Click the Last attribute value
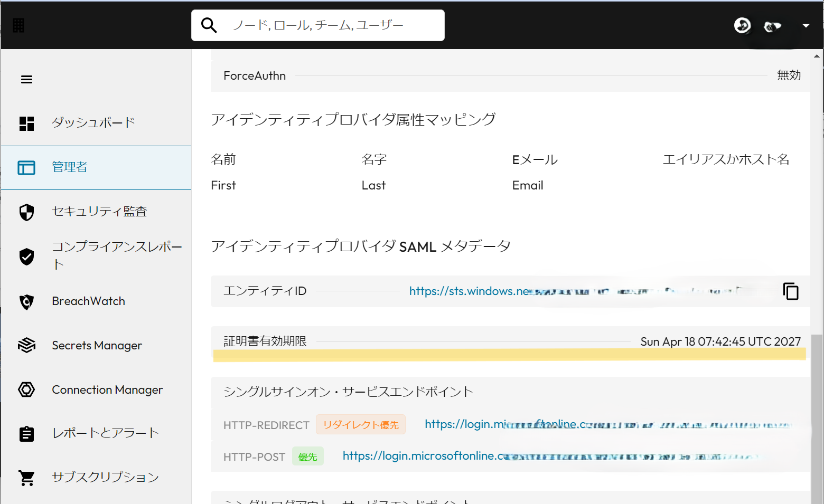Screen dimensions: 824x504 [x=373, y=185]
